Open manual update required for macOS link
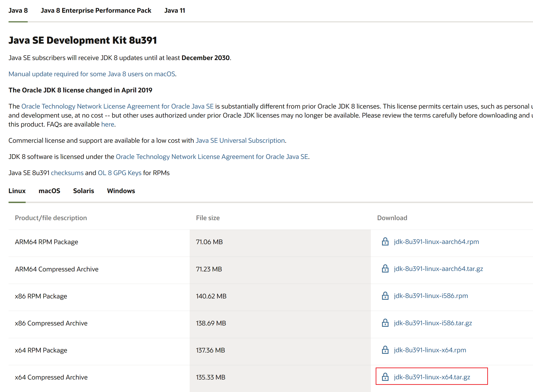 (x=92, y=74)
